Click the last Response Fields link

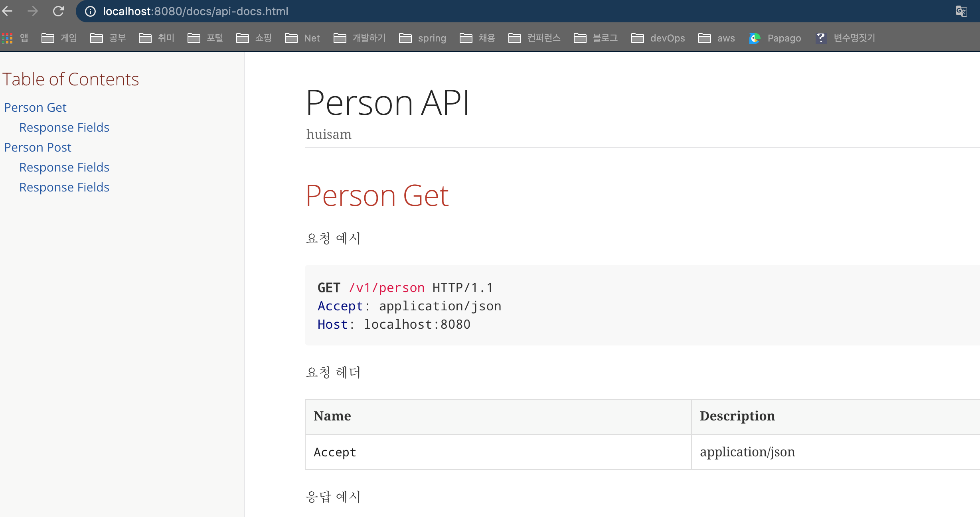[64, 187]
